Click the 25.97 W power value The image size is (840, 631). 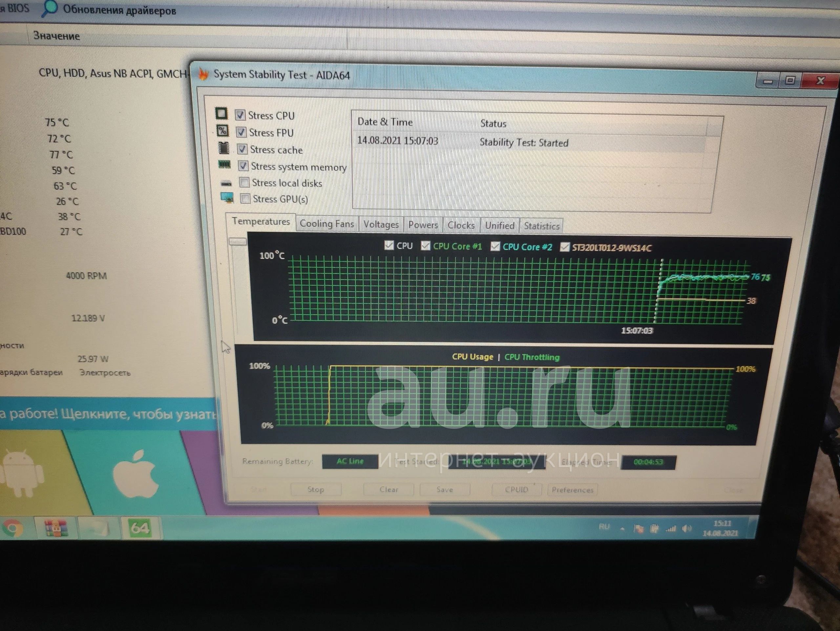click(x=93, y=359)
